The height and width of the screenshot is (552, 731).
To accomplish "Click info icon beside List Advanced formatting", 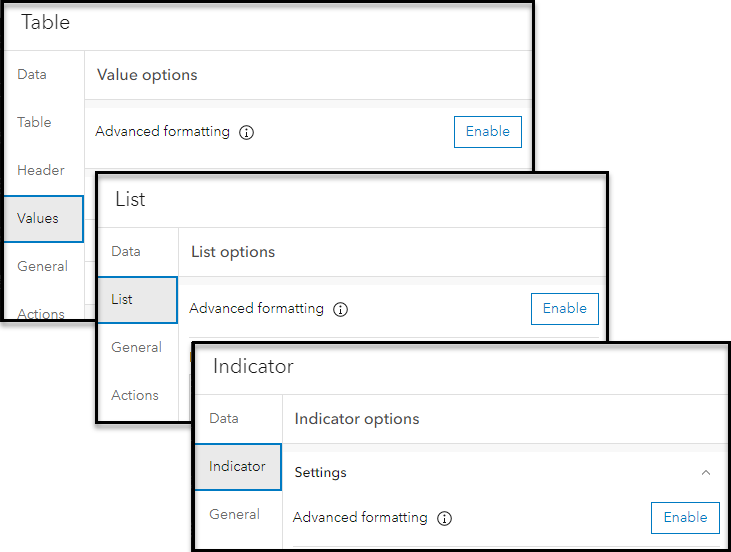I will (x=340, y=309).
